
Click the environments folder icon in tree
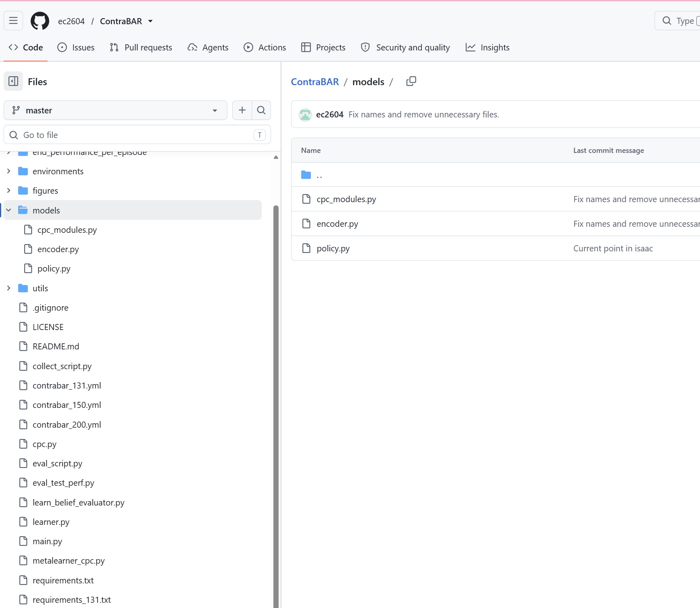23,171
